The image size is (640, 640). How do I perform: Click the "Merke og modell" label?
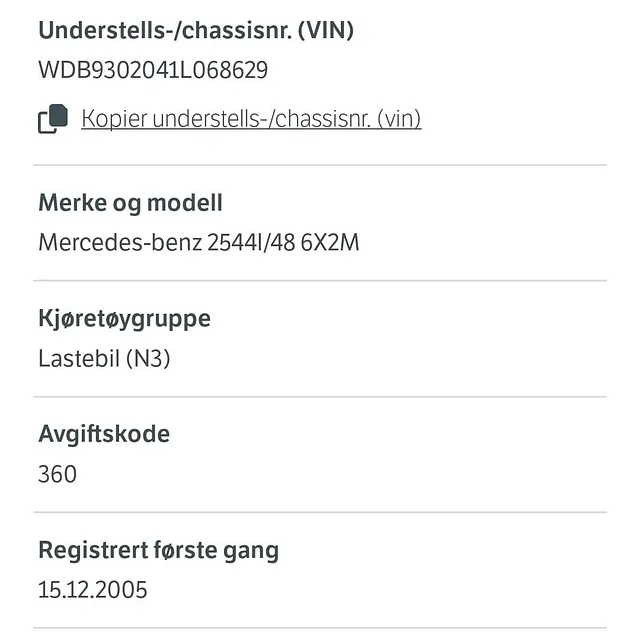click(x=130, y=204)
